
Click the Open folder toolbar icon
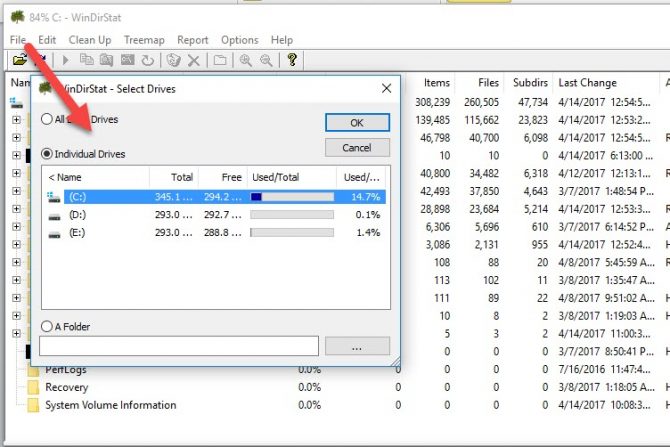tap(19, 60)
